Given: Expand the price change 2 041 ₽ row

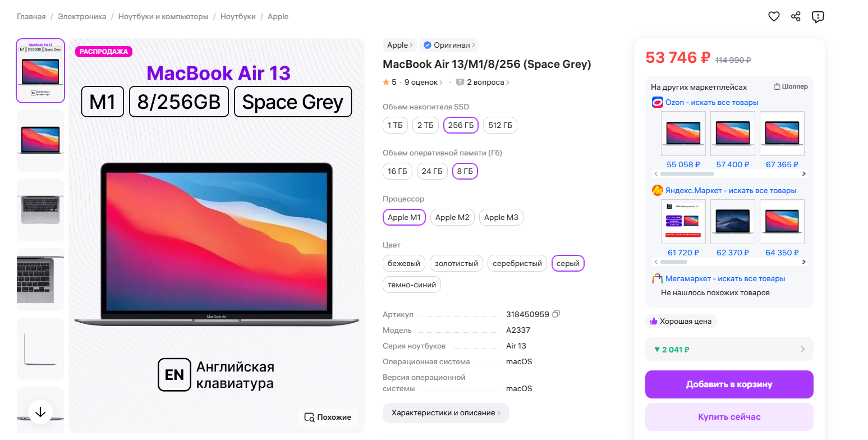Looking at the screenshot, I should click(729, 349).
